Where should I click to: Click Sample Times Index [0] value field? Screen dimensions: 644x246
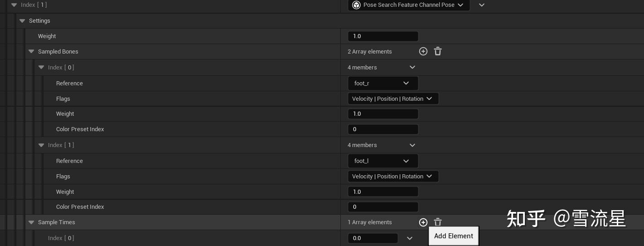pos(373,238)
